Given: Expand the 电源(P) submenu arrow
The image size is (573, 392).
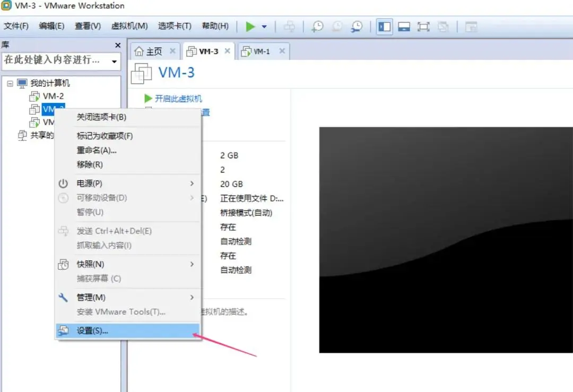Looking at the screenshot, I should tap(192, 184).
